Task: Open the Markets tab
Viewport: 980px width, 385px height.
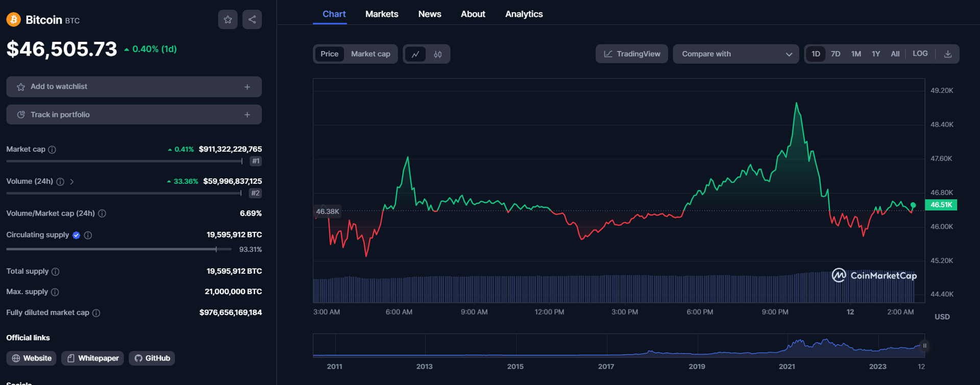Action: 382,14
